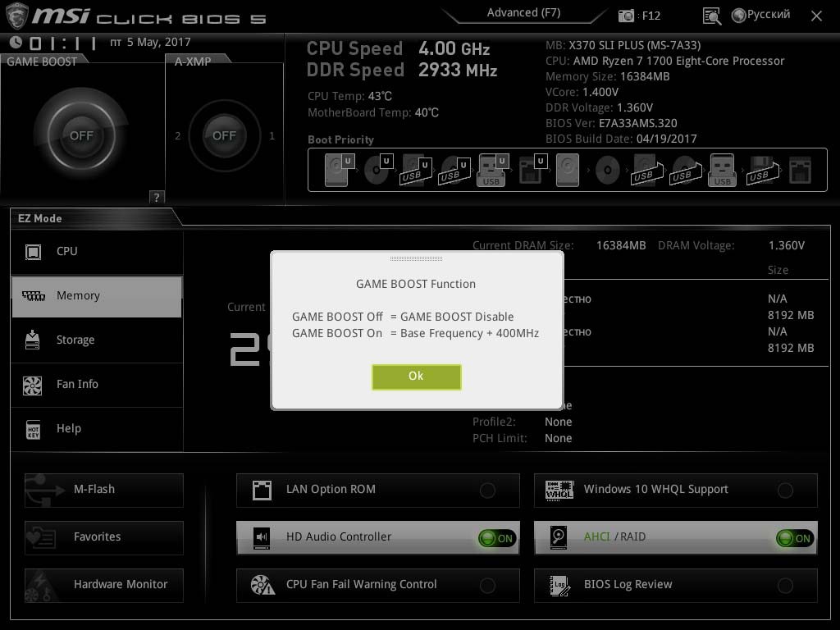Click the CPU chip icon

(x=33, y=252)
